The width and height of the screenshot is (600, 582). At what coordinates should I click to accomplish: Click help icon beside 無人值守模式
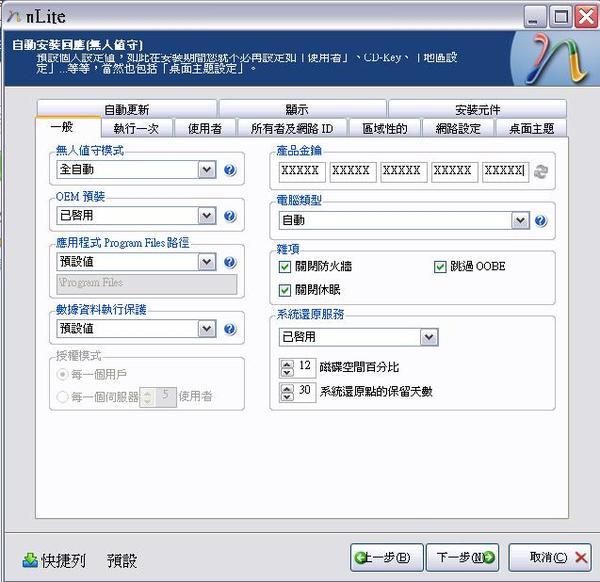click(230, 170)
